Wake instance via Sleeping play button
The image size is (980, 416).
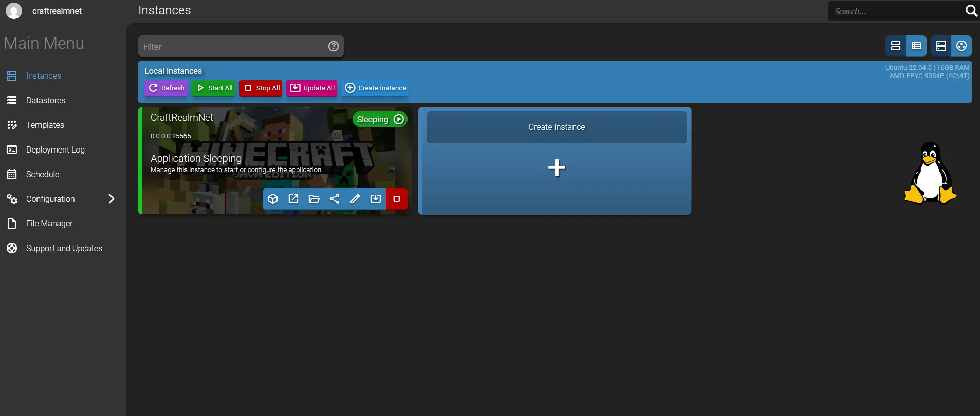pos(399,119)
